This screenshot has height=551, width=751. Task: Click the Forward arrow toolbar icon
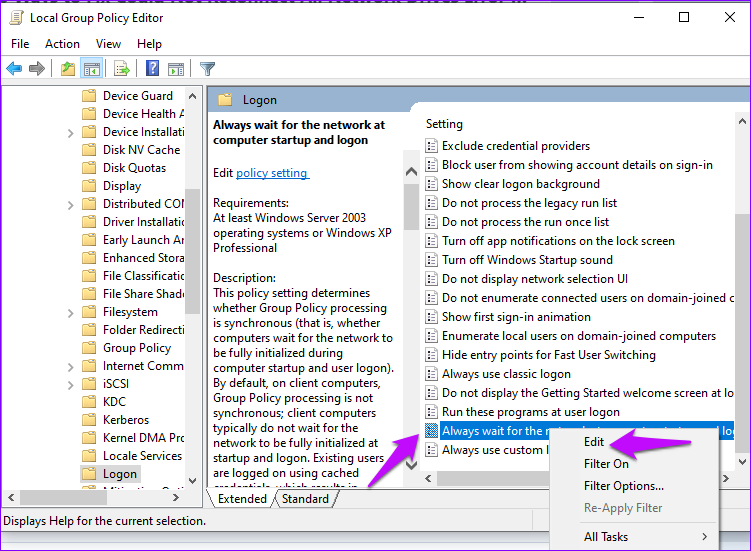[x=37, y=69]
